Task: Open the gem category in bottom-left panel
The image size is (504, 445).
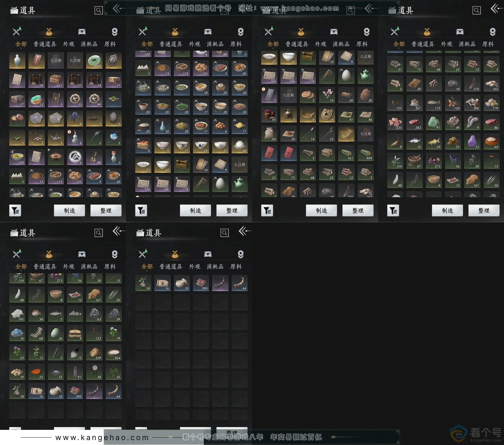Action: click(115, 254)
